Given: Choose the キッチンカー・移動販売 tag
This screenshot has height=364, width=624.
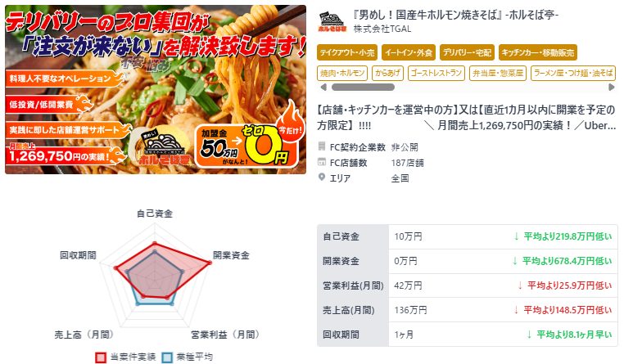Looking at the screenshot, I should pos(538,52).
